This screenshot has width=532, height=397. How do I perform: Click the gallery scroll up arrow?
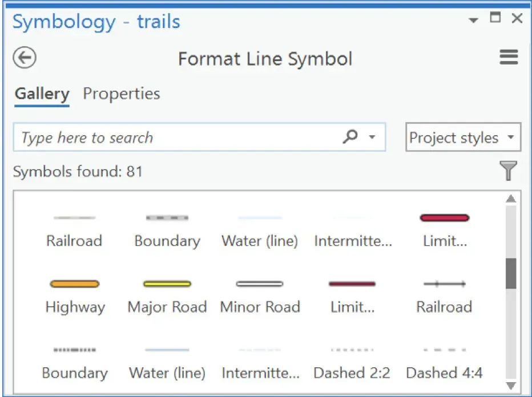coord(511,198)
